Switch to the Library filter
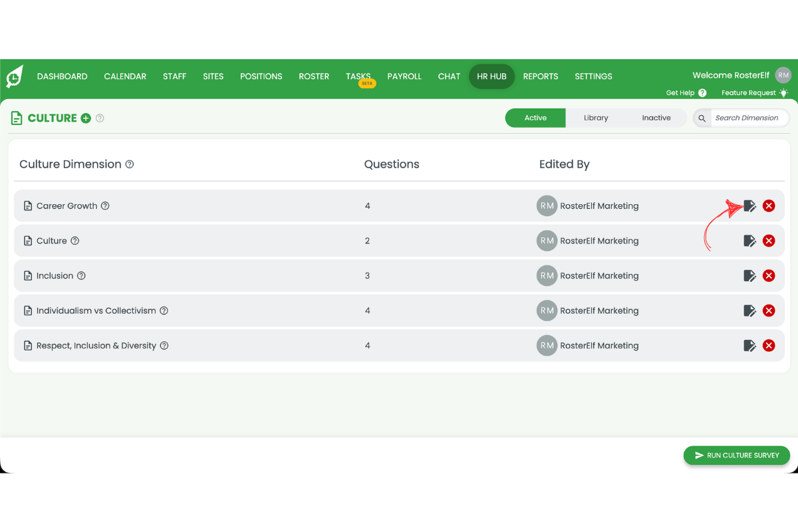Viewport: 798px width, 532px height. coord(596,118)
